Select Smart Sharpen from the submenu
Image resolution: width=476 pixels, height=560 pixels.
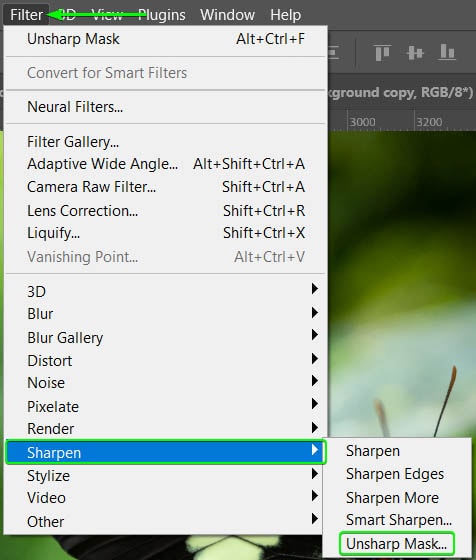[399, 520]
